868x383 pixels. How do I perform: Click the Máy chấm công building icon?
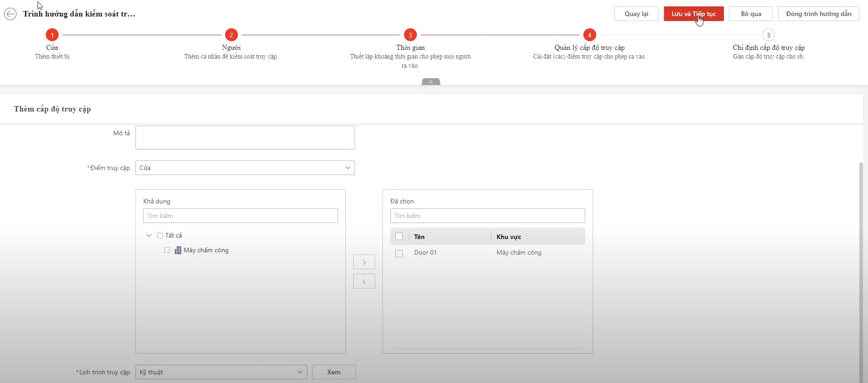[178, 250]
